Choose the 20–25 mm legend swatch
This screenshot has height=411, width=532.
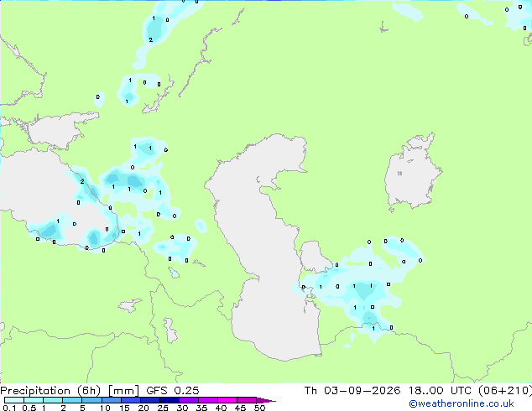coord(150,400)
